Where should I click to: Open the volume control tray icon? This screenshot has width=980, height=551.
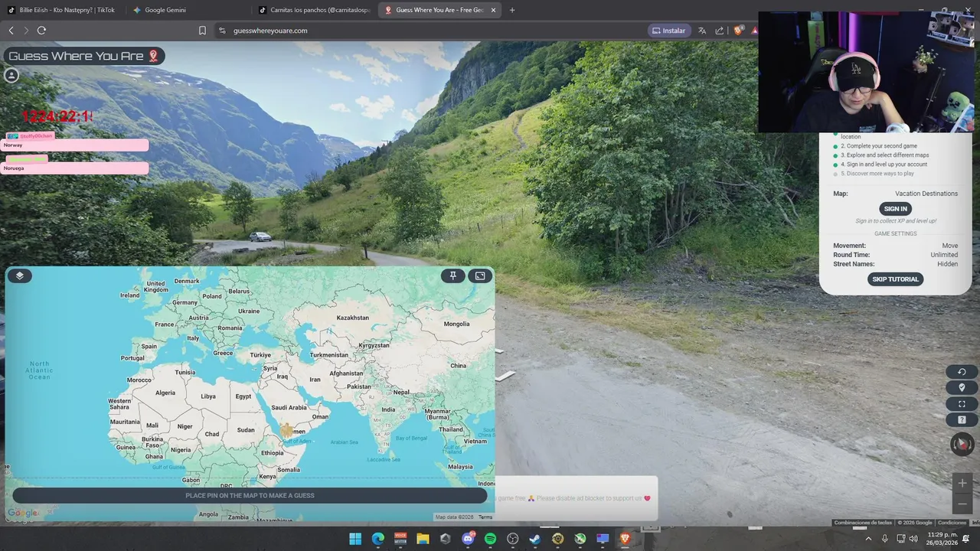pyautogui.click(x=913, y=539)
